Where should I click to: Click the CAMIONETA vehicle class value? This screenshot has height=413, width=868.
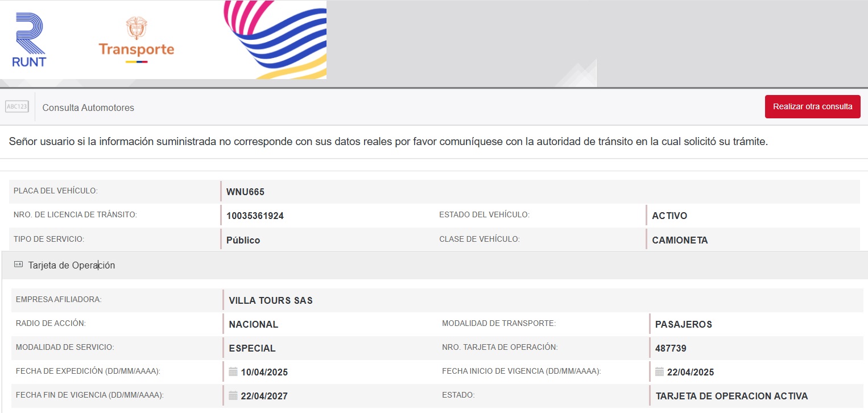point(680,240)
